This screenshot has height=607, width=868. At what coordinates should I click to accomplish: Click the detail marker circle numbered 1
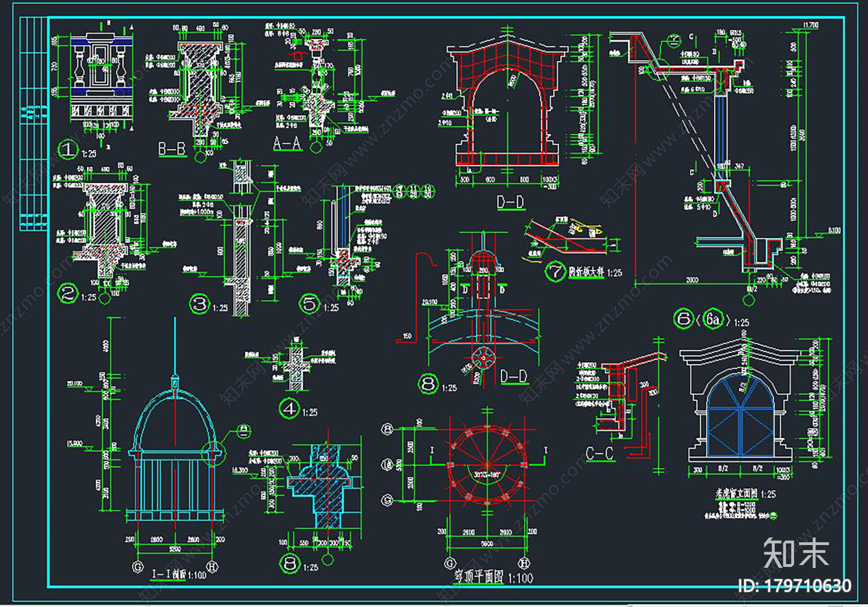(68, 149)
